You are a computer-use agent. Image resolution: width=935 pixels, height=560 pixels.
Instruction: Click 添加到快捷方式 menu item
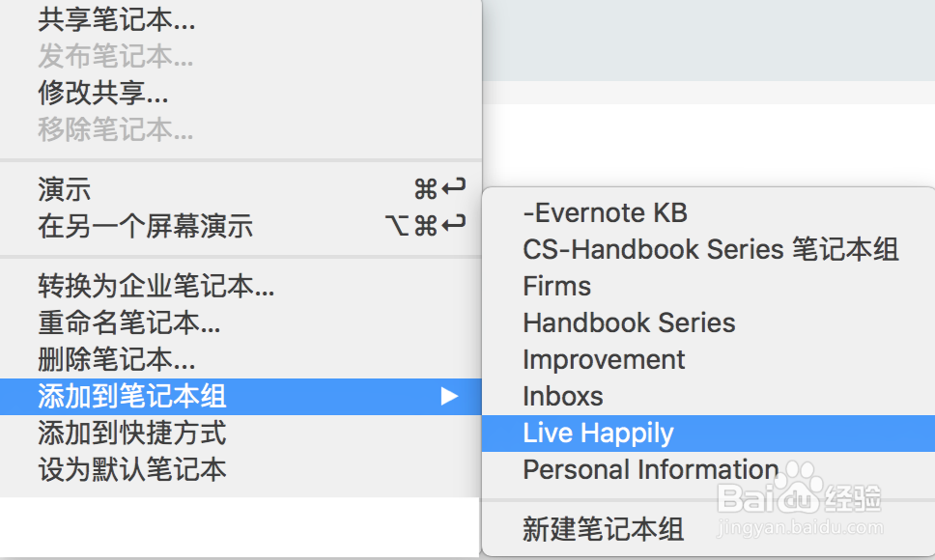132,433
